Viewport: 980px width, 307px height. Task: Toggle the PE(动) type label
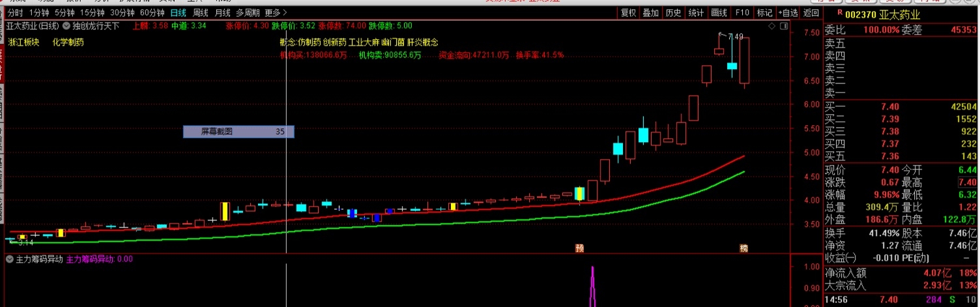915,257
